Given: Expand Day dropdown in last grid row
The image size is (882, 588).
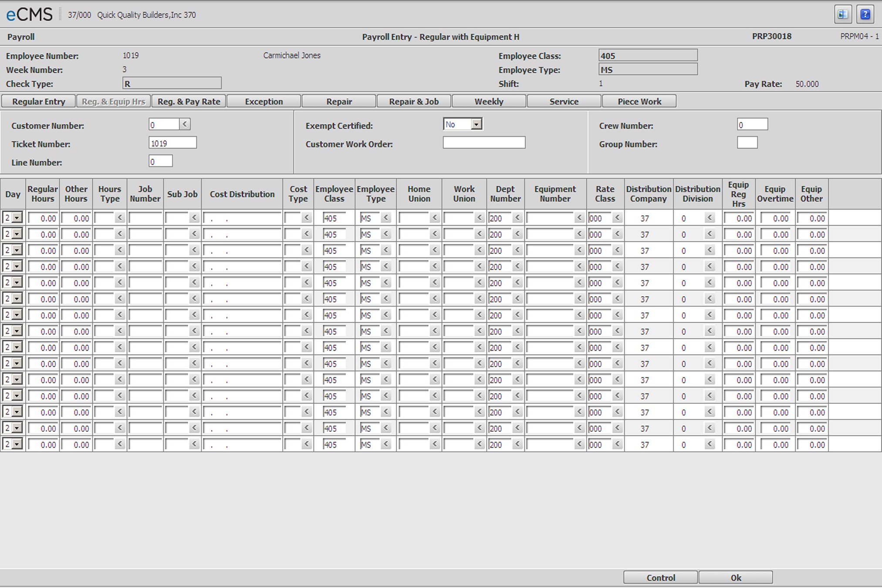Looking at the screenshot, I should click(17, 444).
